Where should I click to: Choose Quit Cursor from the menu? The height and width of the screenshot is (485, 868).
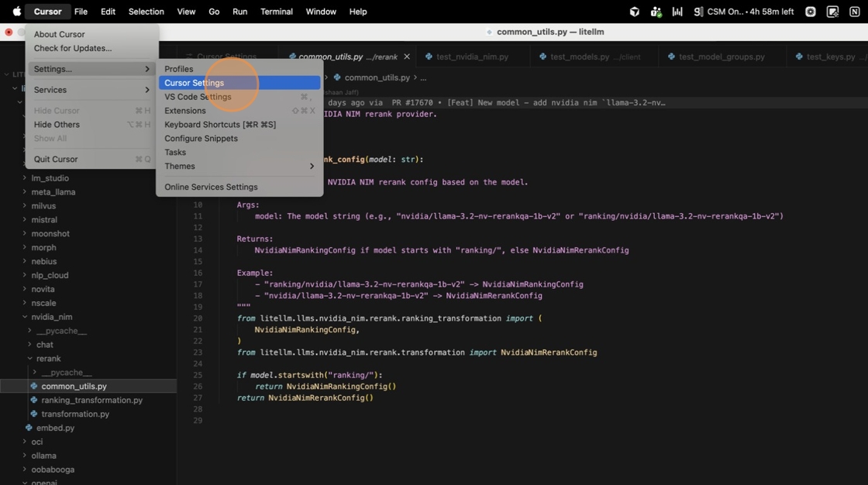(56, 159)
